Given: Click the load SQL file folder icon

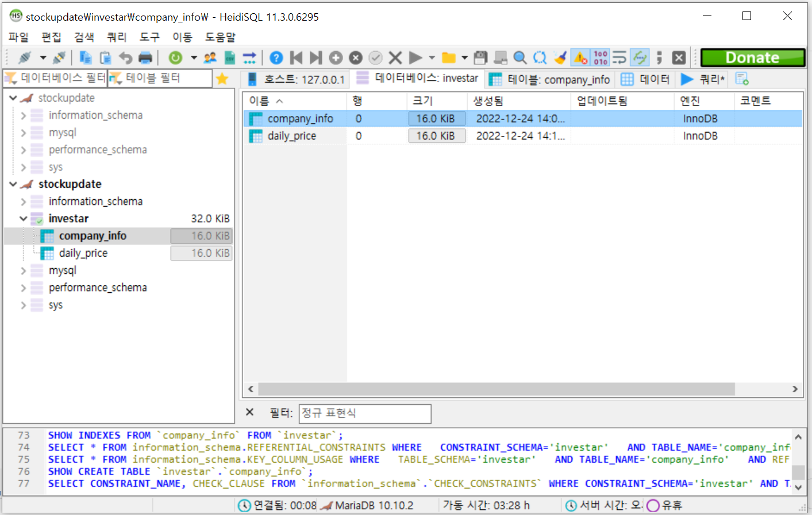Looking at the screenshot, I should click(x=449, y=57).
